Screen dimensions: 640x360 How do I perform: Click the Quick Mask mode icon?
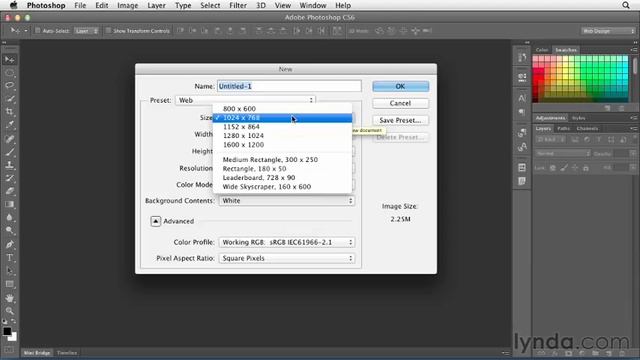point(9,350)
